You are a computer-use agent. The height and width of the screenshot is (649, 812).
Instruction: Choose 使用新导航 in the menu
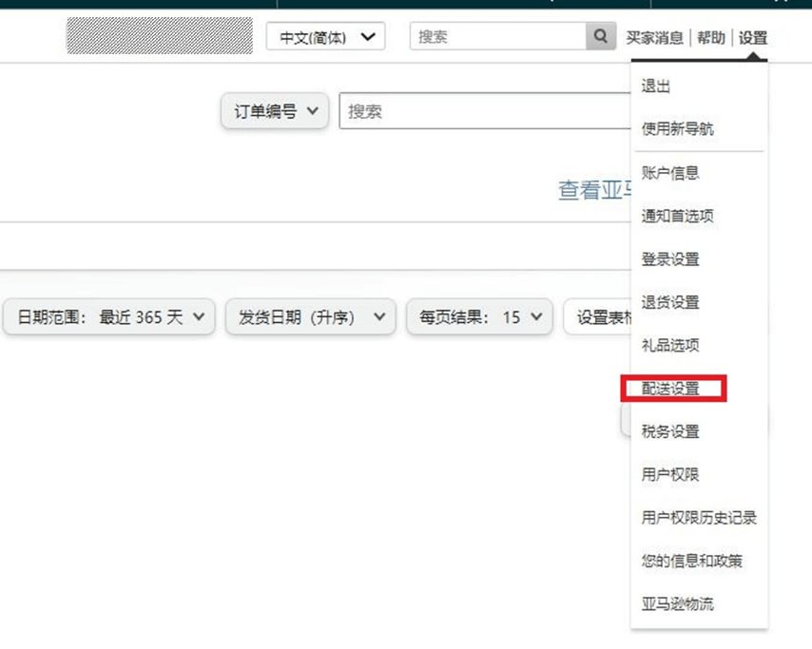click(677, 129)
